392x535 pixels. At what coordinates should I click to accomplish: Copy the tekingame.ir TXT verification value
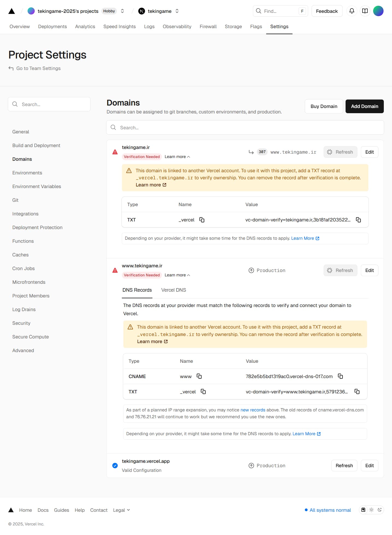tap(358, 220)
